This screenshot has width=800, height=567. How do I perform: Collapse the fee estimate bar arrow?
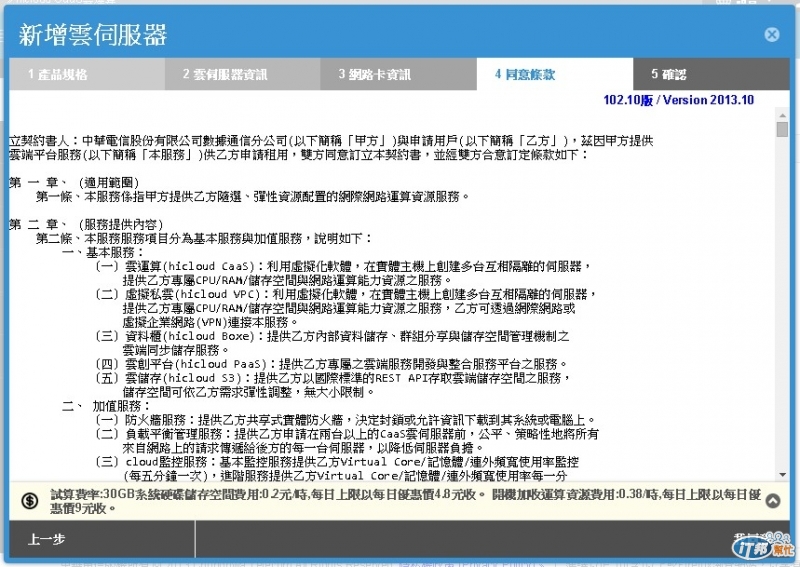click(773, 501)
